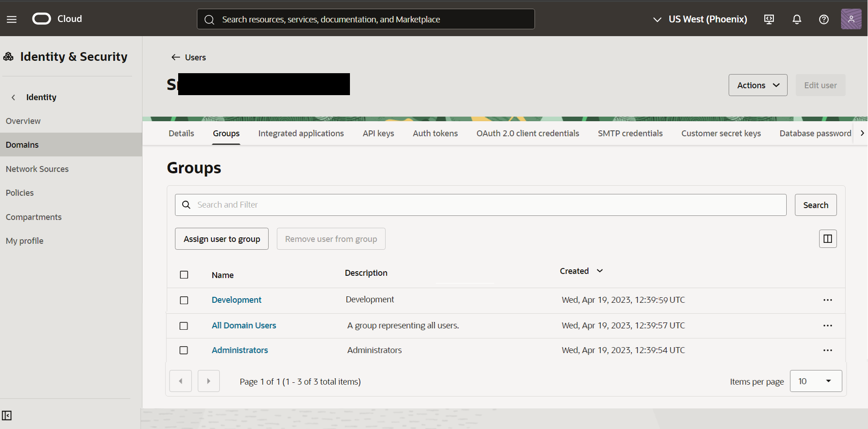
Task: Click the column layout settings icon
Action: pos(827,239)
